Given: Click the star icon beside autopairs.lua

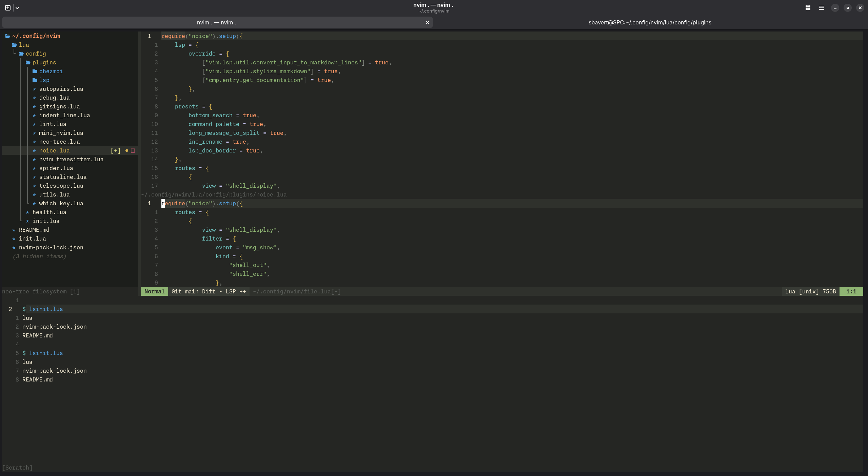Looking at the screenshot, I should pyautogui.click(x=34, y=89).
